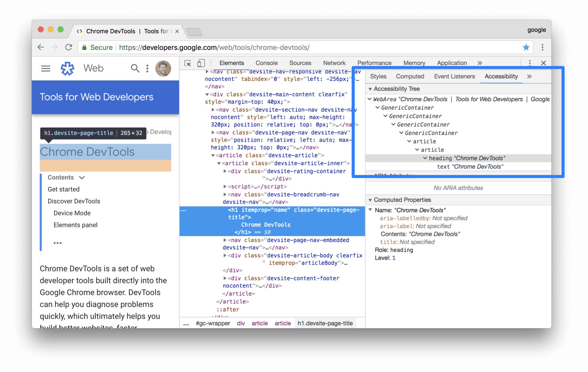Open the hamburger menu on webpage
This screenshot has width=588, height=372.
pos(46,68)
